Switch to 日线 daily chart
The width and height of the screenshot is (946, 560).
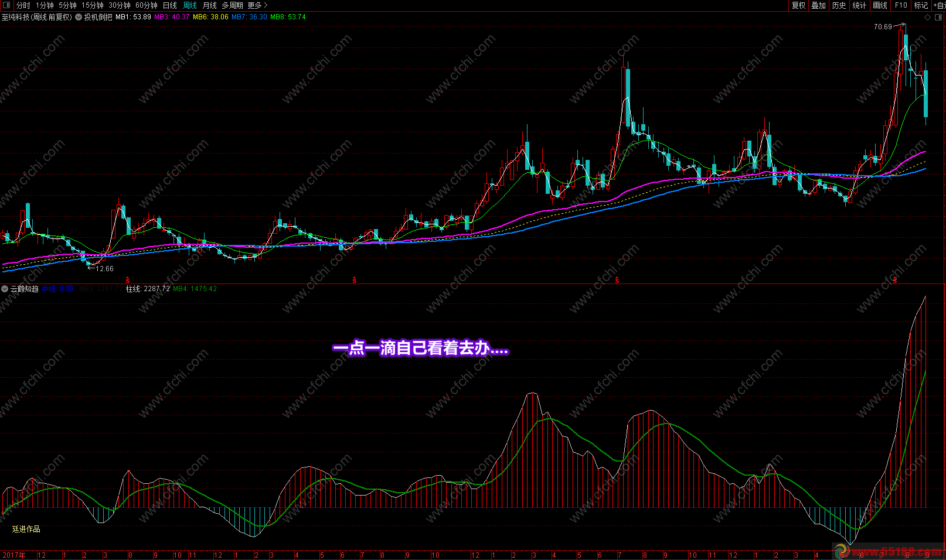170,5
